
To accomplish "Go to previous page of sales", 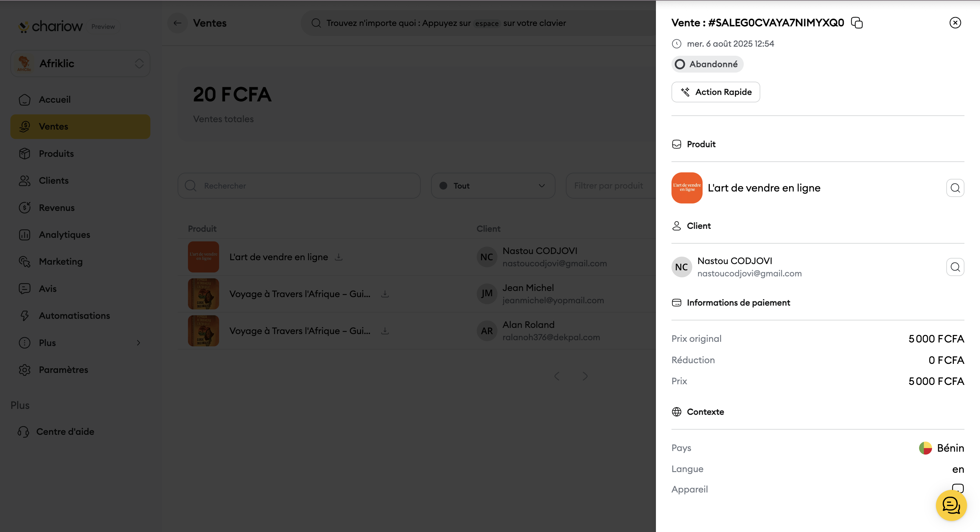I will pos(557,376).
